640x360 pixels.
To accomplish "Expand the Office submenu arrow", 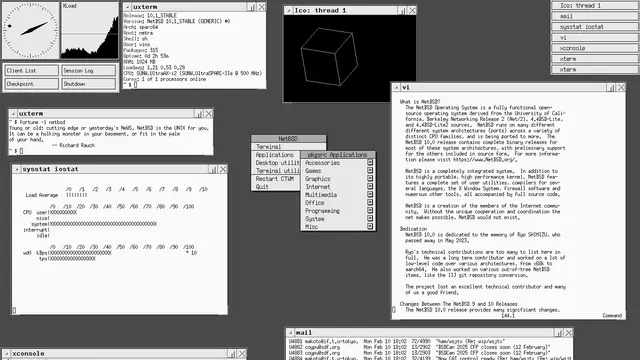I will point(370,202).
